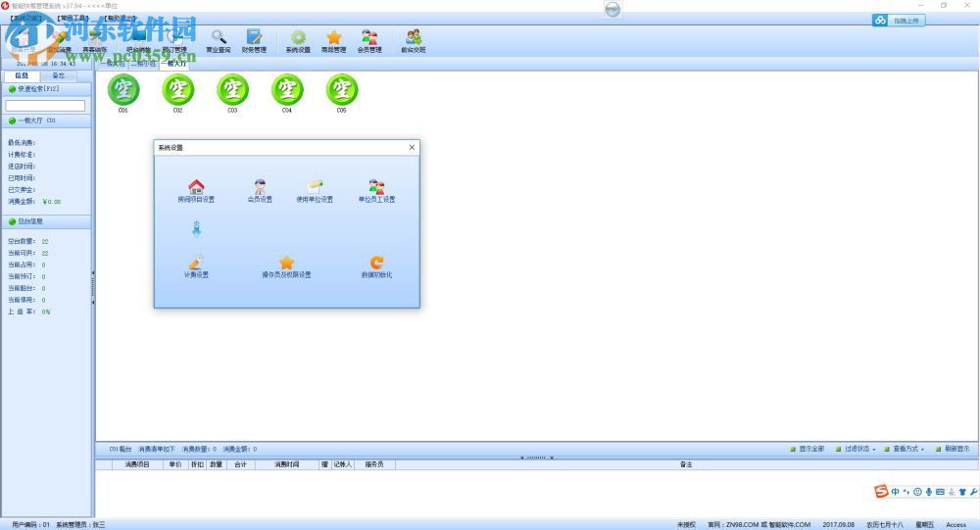
Task: Open 房间项目设置 house icon in dialog
Action: (x=196, y=191)
